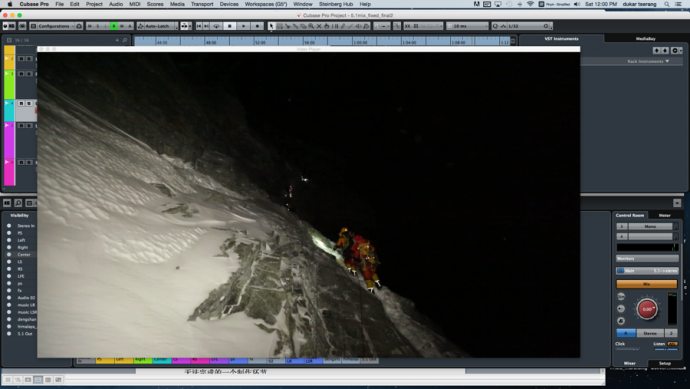Select the Mute X tool
Viewport: 690px width, 389px height.
click(319, 26)
